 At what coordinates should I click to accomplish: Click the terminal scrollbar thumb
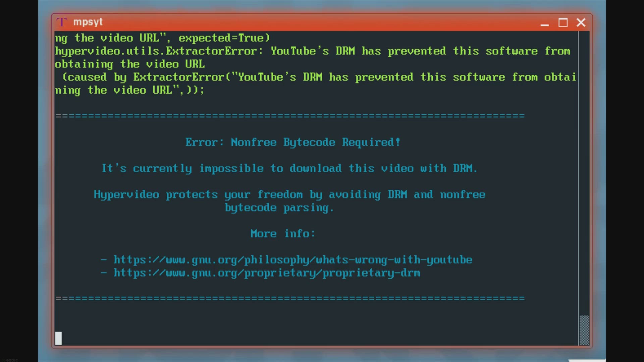(x=584, y=330)
